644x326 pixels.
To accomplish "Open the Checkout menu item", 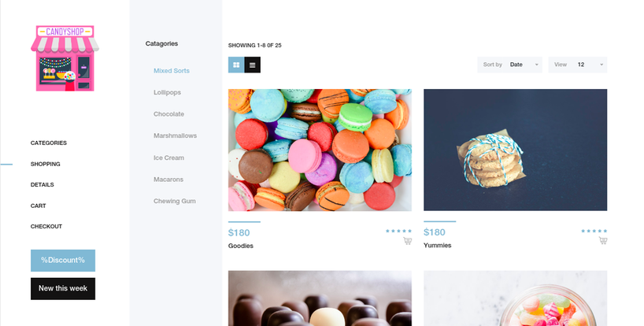I will click(46, 226).
